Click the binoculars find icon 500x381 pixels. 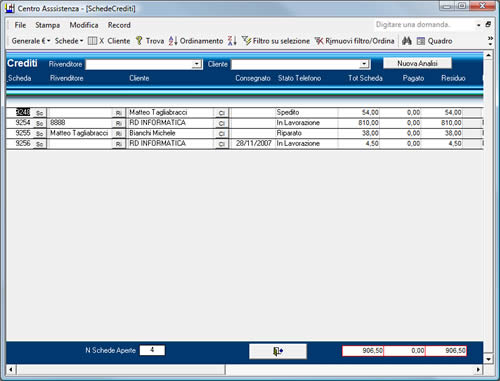[x=407, y=41]
